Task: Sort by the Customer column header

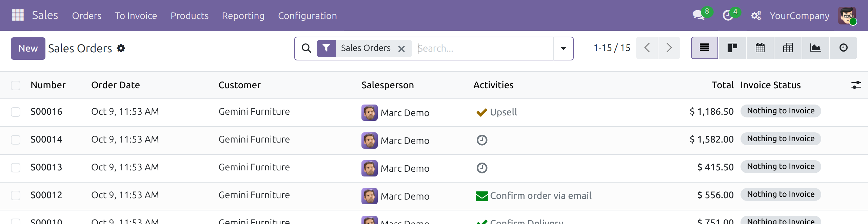Action: coord(240,85)
